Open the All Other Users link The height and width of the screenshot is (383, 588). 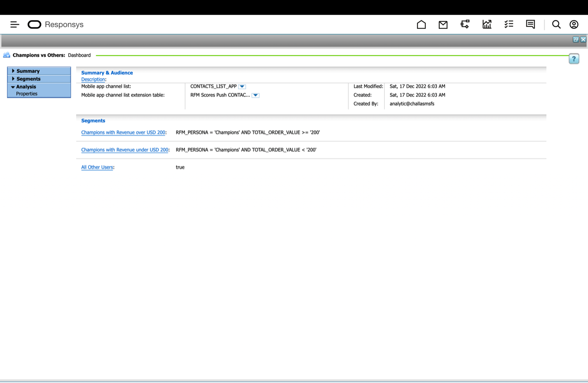(97, 167)
